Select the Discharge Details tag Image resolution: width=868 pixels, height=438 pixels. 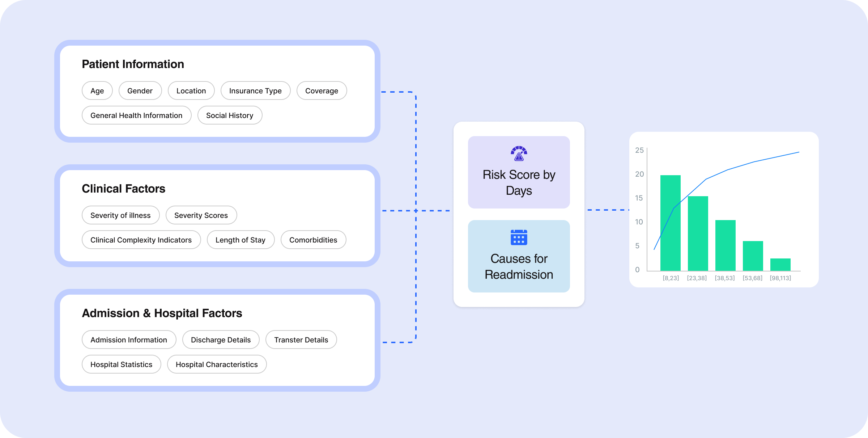click(221, 340)
